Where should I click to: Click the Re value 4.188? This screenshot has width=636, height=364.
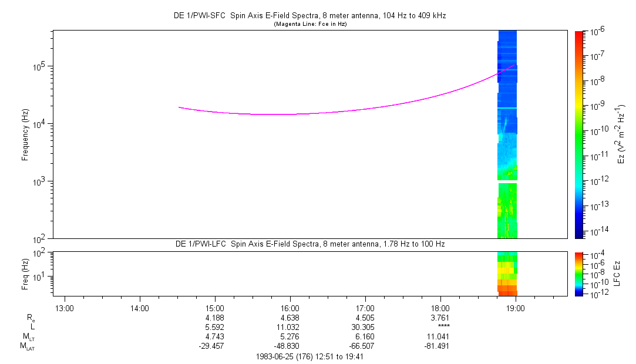pos(214,318)
